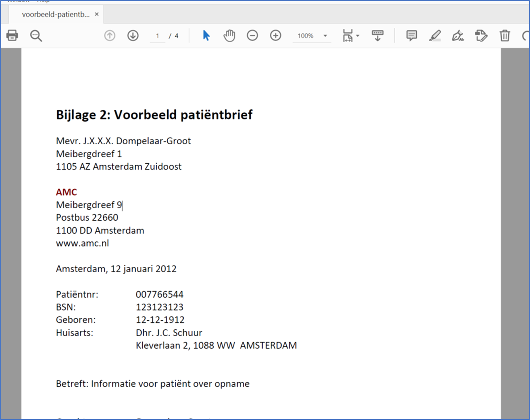
Task: Zoom in using the plus button
Action: point(276,36)
